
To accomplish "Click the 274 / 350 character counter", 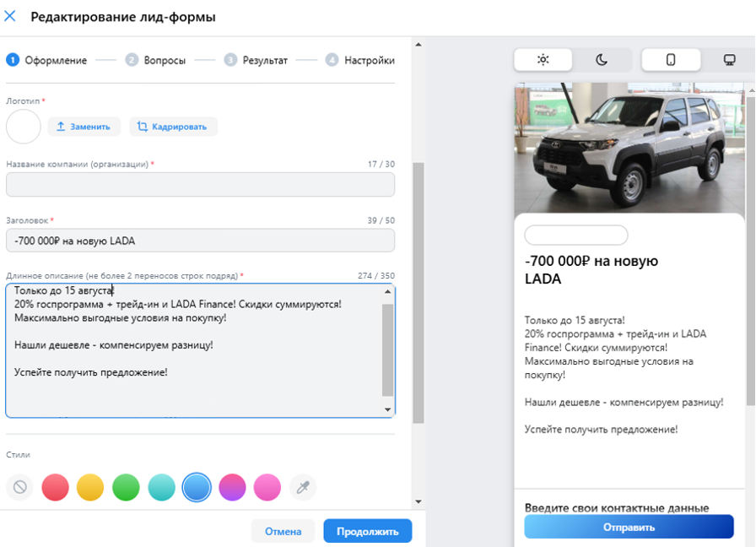I will pos(376,275).
